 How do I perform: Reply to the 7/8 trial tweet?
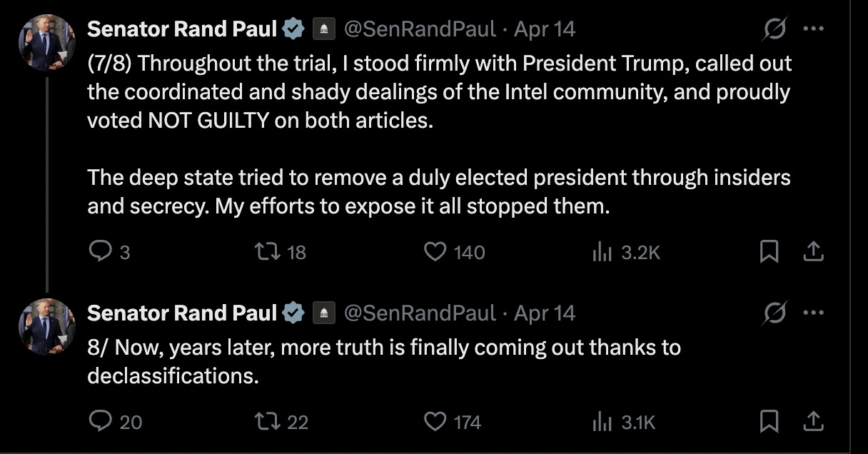coord(99,251)
